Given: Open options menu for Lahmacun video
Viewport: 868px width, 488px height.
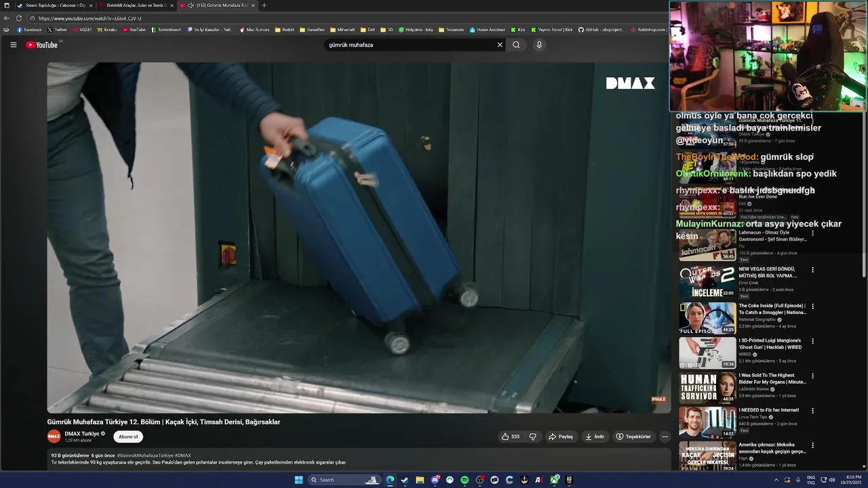Looking at the screenshot, I should (812, 233).
